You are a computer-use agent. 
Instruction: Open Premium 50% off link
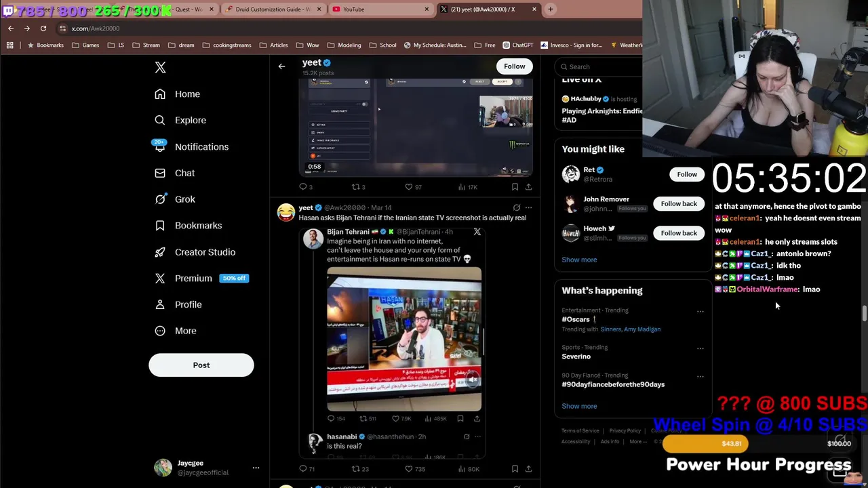pos(201,278)
